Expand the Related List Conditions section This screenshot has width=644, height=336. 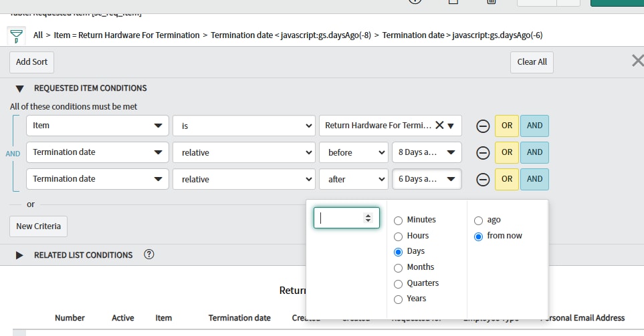pos(19,255)
